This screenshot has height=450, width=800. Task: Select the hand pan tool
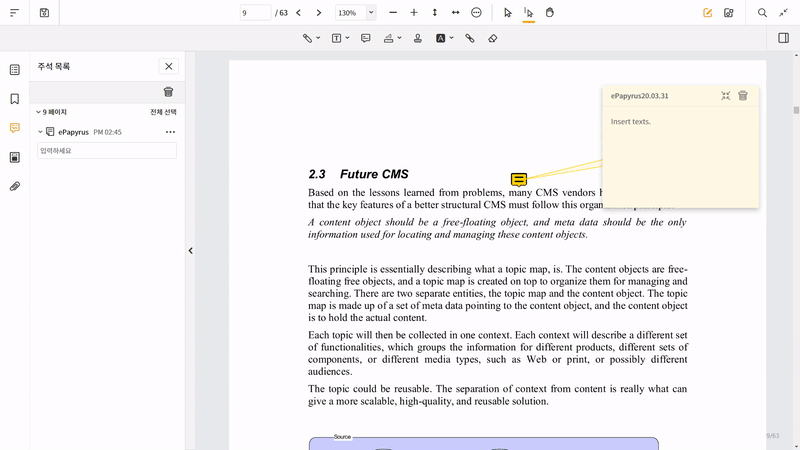pos(550,13)
